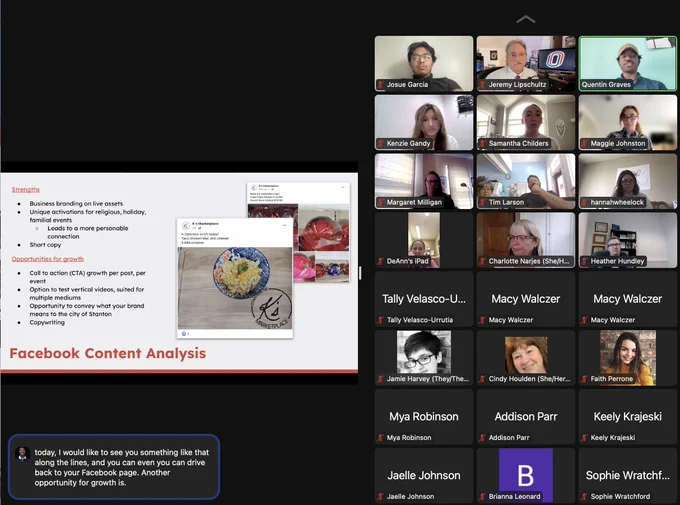Select Josue Garcia's video tile
Image resolution: width=680 pixels, height=505 pixels.
424,63
